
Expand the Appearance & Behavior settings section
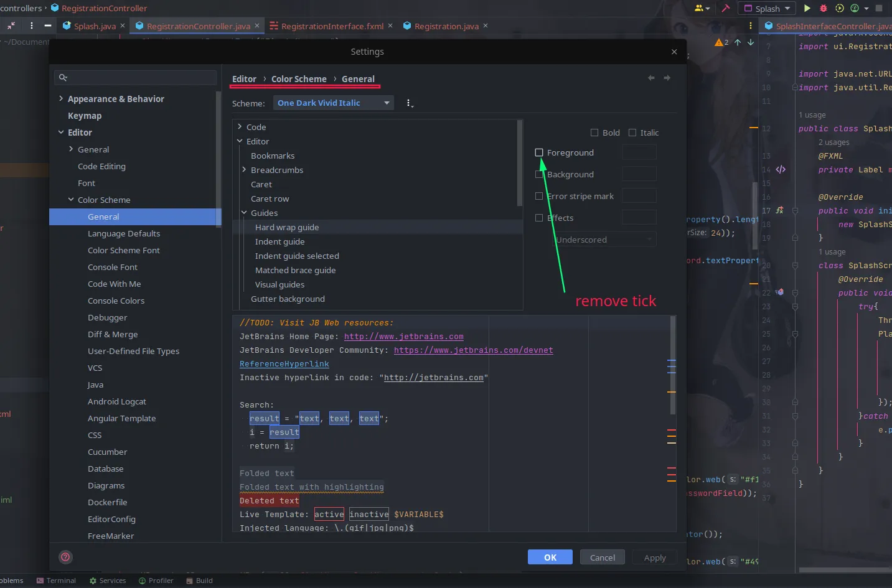[61, 98]
